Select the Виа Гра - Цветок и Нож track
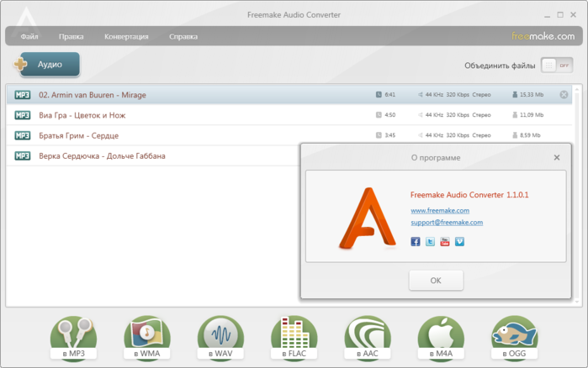 coord(289,115)
